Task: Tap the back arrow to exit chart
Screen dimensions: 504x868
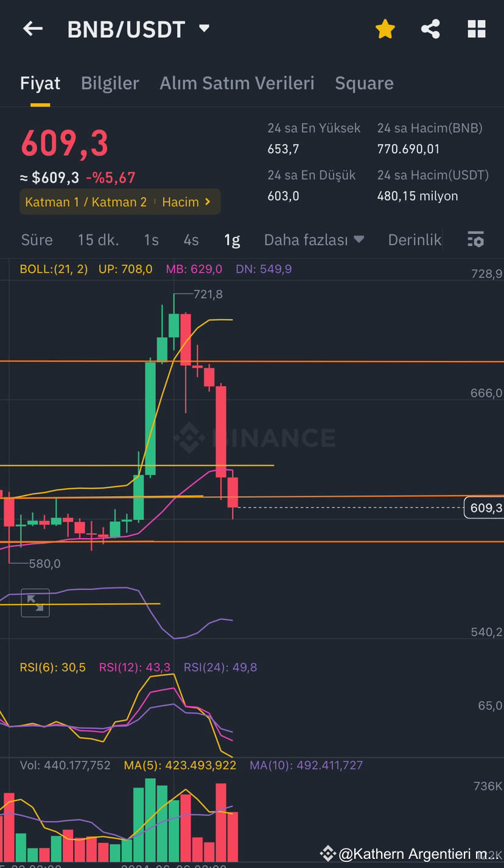Action: (32, 29)
